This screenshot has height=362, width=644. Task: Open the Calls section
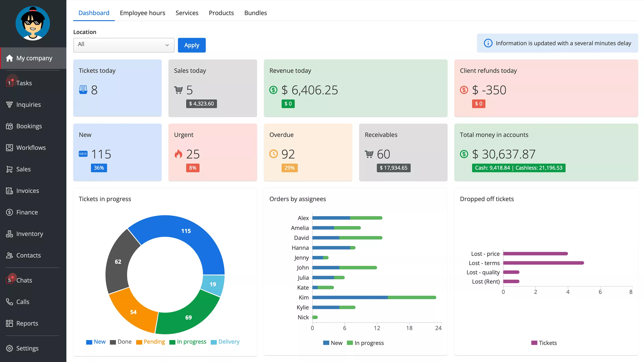(23, 302)
